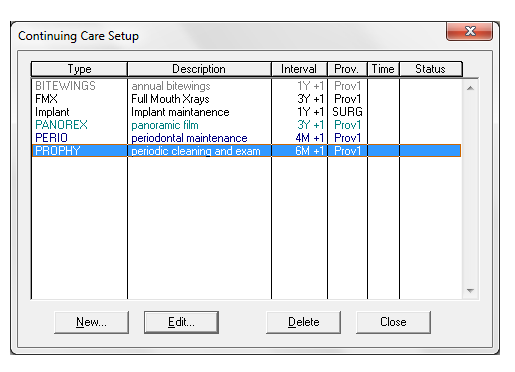Close the Continuing Care Setup dialog
Image resolution: width=515 pixels, height=372 pixels.
tap(393, 322)
